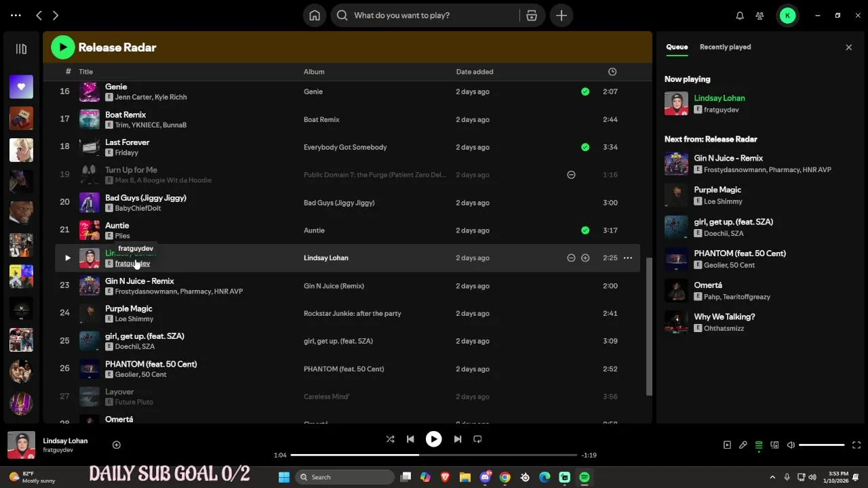Image resolution: width=868 pixels, height=488 pixels.
Task: Open the K profile avatar menu
Action: [x=787, y=16]
